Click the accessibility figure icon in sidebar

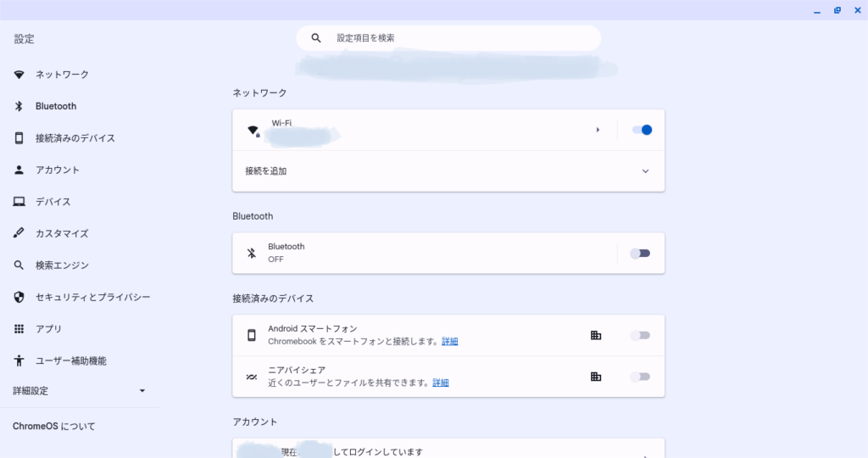click(19, 360)
